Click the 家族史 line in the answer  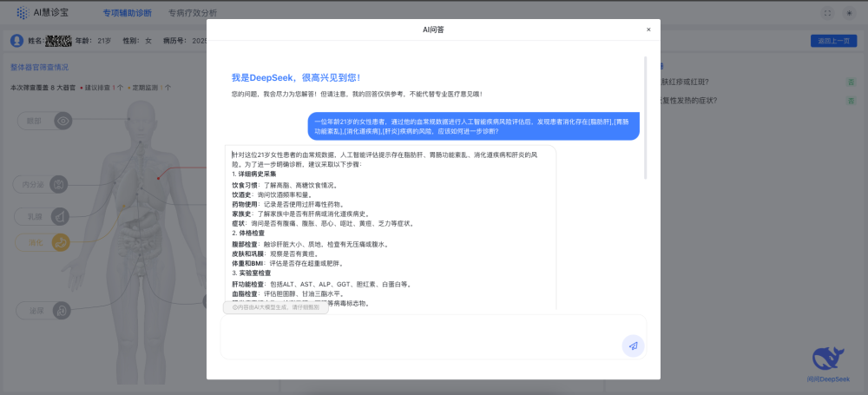300,214
